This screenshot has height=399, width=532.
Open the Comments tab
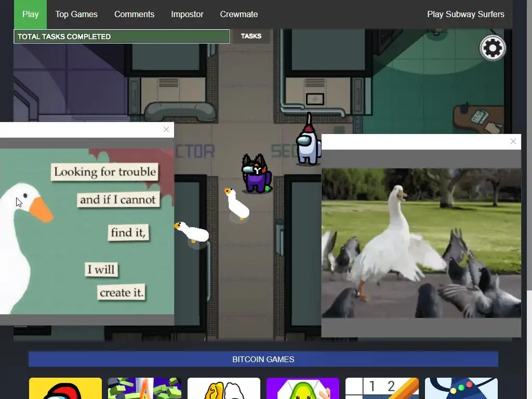click(134, 14)
